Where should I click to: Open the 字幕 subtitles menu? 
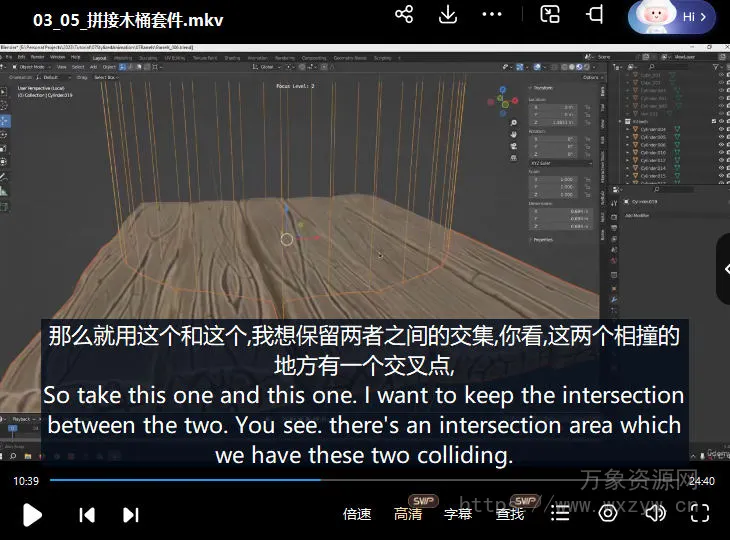pyautogui.click(x=458, y=514)
